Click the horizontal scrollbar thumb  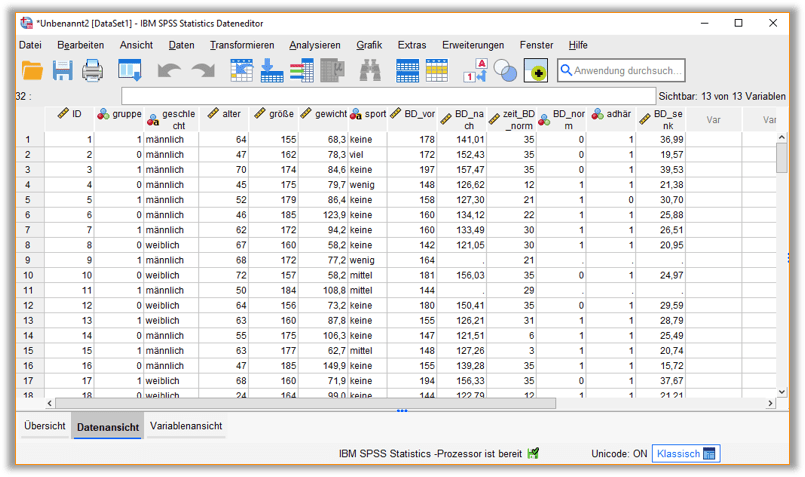pyautogui.click(x=305, y=404)
